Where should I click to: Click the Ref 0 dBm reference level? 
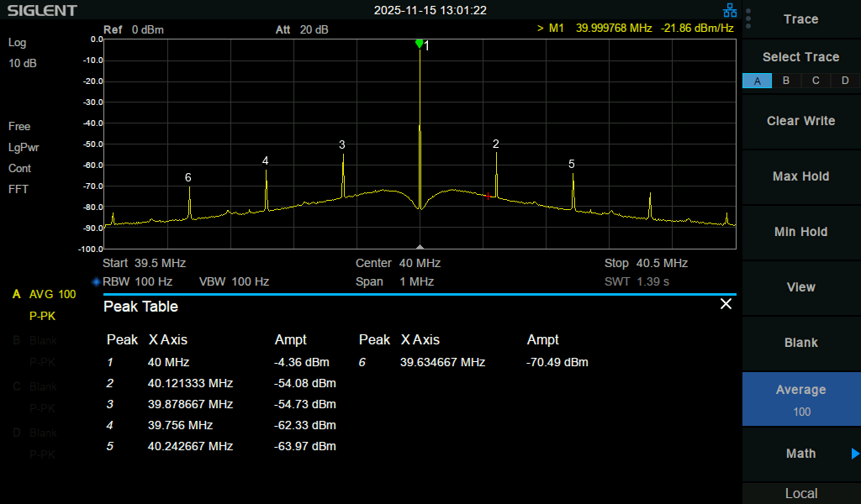(134, 29)
